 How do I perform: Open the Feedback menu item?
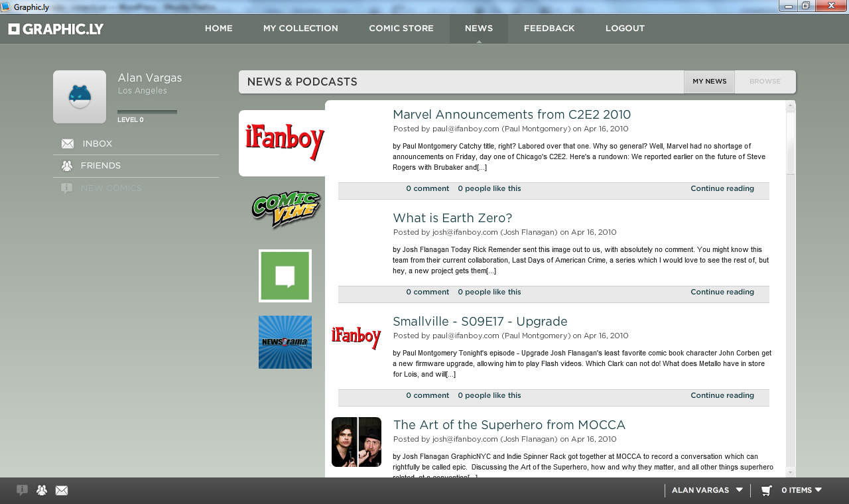tap(549, 29)
